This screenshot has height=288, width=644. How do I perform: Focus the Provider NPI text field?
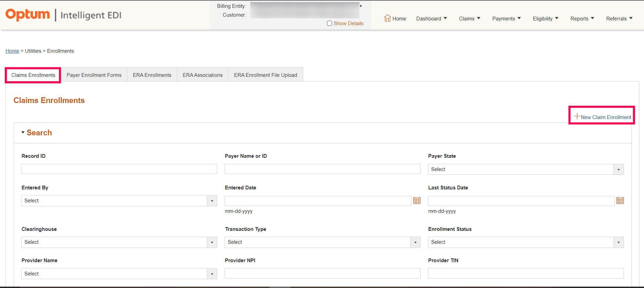point(322,273)
